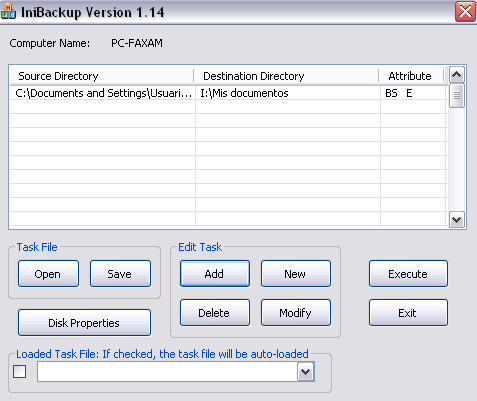Click the scroll down arrow in task list
477x401 pixels.
click(x=456, y=220)
